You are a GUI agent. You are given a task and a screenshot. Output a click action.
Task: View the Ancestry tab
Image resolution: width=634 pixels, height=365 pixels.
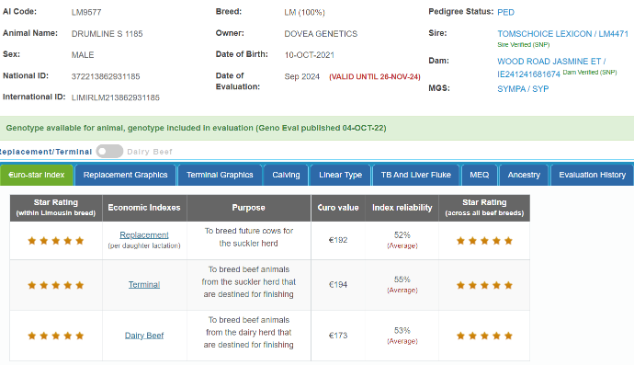(524, 175)
